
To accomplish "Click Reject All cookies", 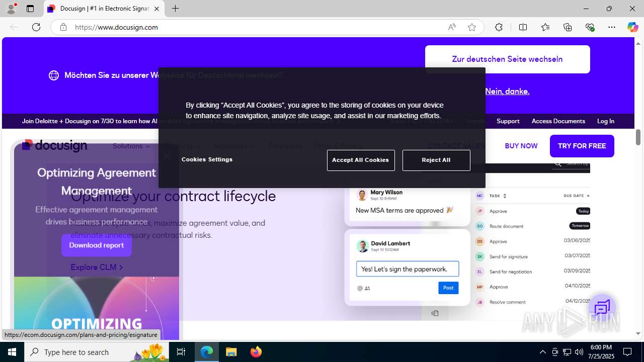I will coord(436,160).
